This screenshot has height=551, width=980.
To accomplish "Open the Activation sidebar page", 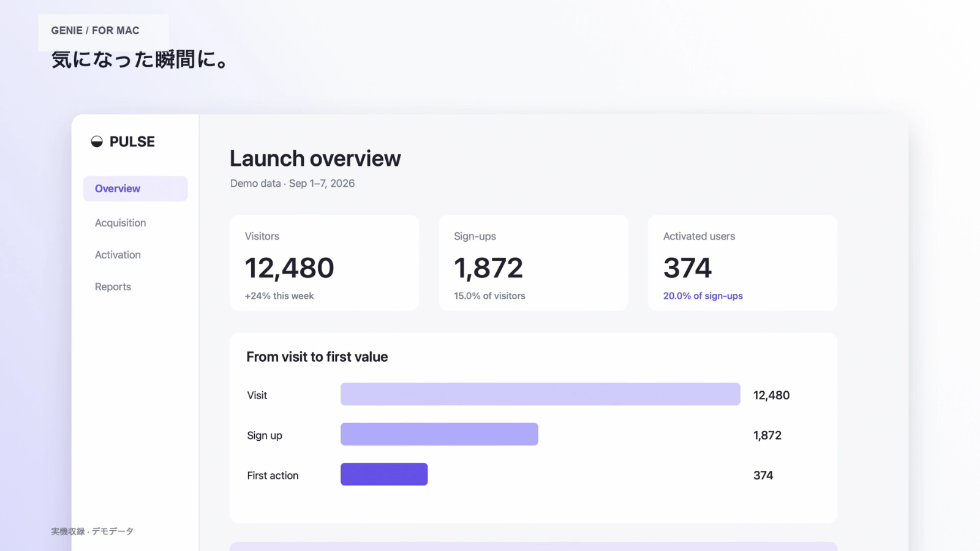I will (118, 255).
